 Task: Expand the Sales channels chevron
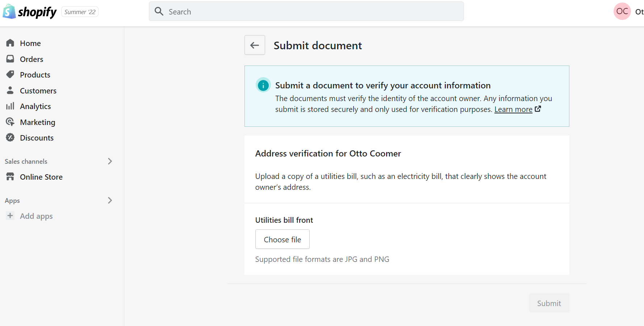pos(110,161)
